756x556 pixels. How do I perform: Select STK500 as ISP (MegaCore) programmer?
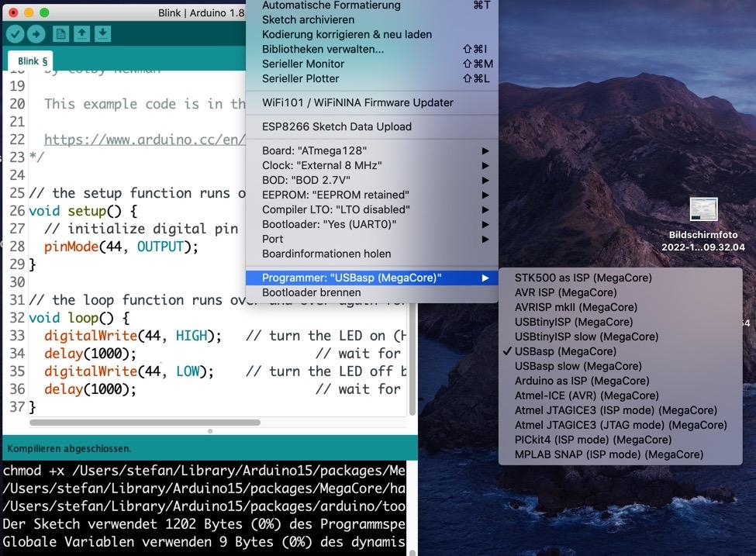(620, 278)
